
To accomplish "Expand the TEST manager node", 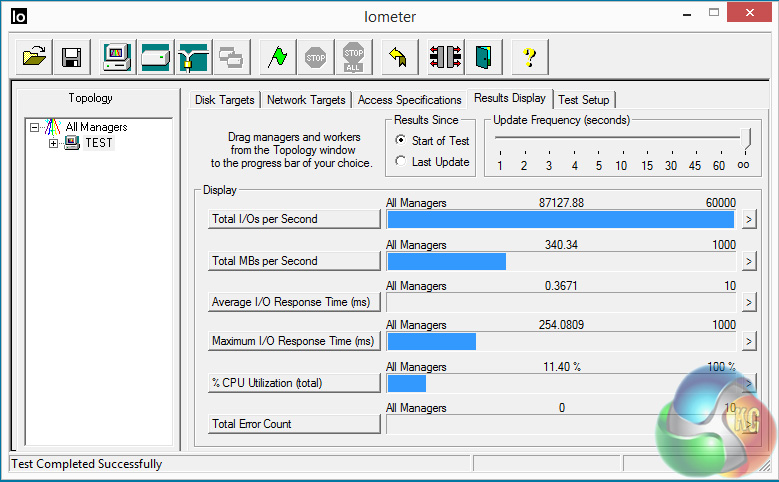I will click(x=53, y=144).
